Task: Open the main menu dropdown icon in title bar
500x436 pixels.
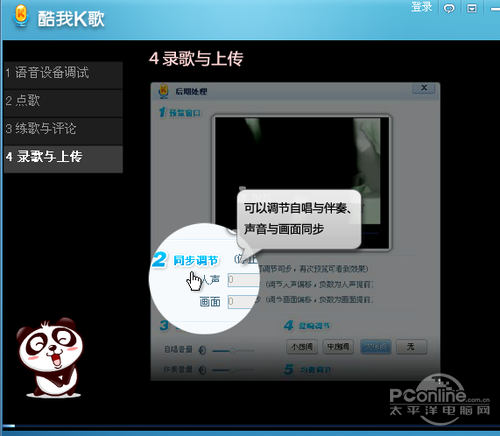Action: point(472,8)
